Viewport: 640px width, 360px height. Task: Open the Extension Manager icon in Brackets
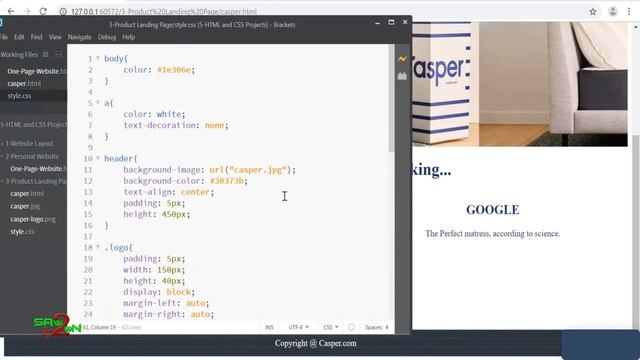(402, 76)
